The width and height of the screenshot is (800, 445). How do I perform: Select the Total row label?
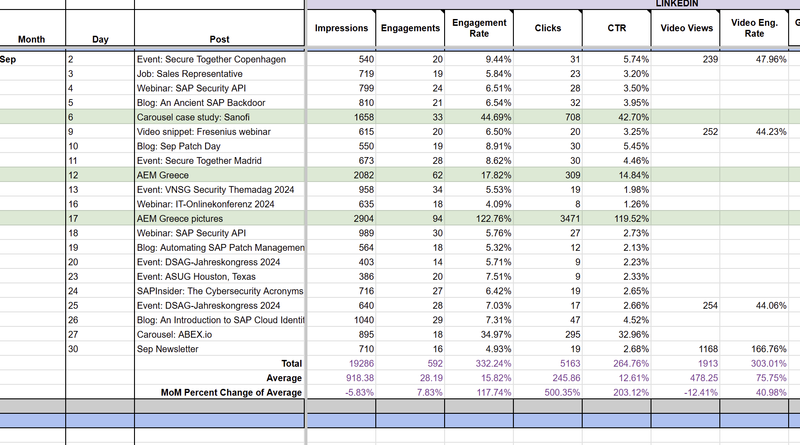tap(219, 363)
